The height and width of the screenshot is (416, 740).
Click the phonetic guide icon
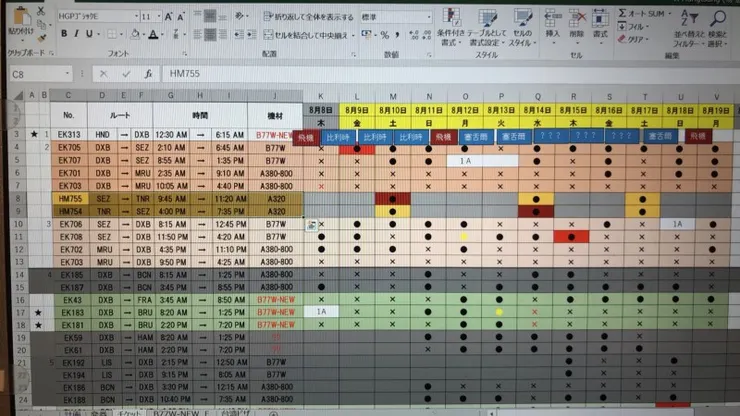click(x=176, y=34)
